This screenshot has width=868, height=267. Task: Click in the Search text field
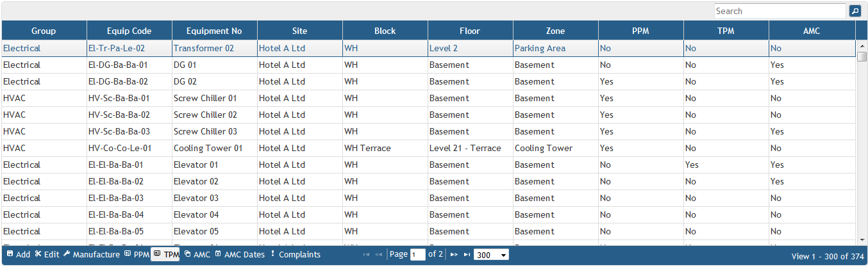[780, 11]
